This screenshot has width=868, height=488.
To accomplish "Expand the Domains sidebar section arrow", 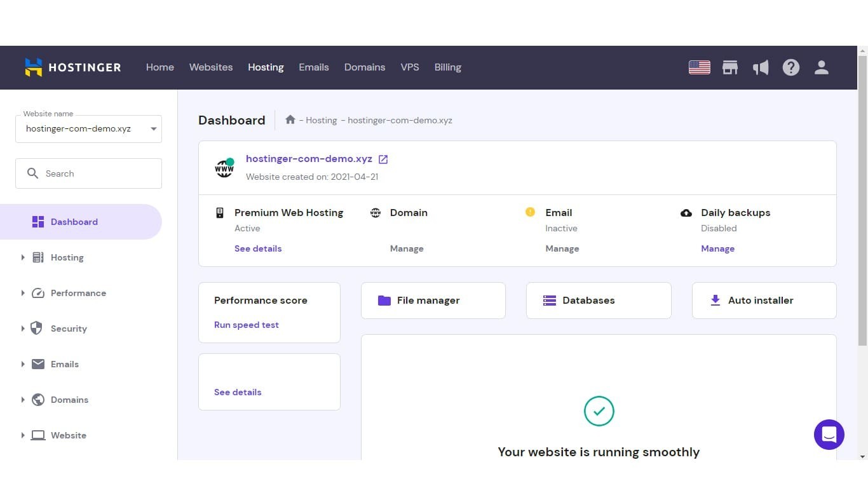I will click(x=23, y=400).
